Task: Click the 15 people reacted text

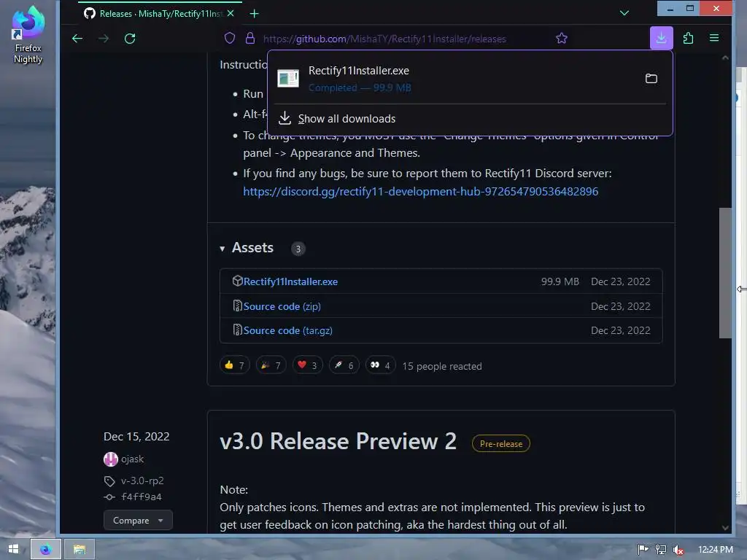Action: point(442,366)
